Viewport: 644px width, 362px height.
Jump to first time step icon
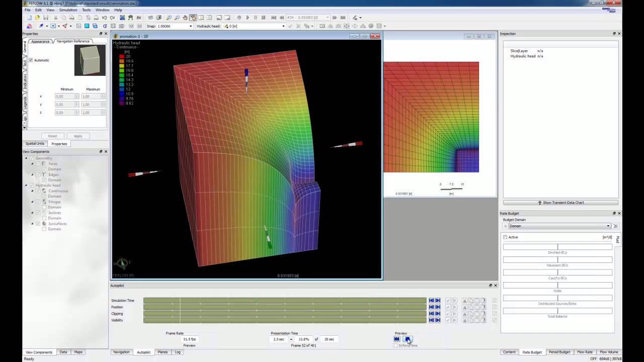(274, 18)
